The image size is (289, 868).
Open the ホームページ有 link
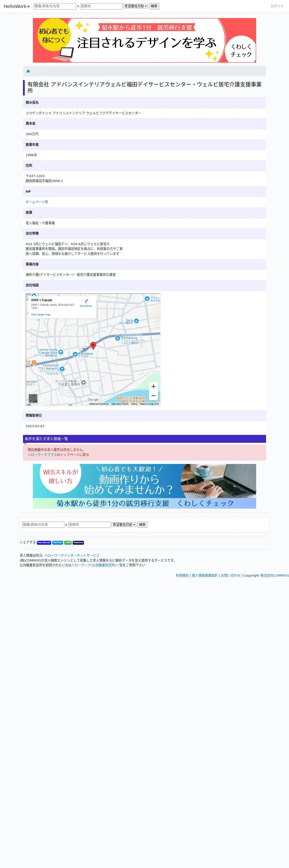[37, 202]
